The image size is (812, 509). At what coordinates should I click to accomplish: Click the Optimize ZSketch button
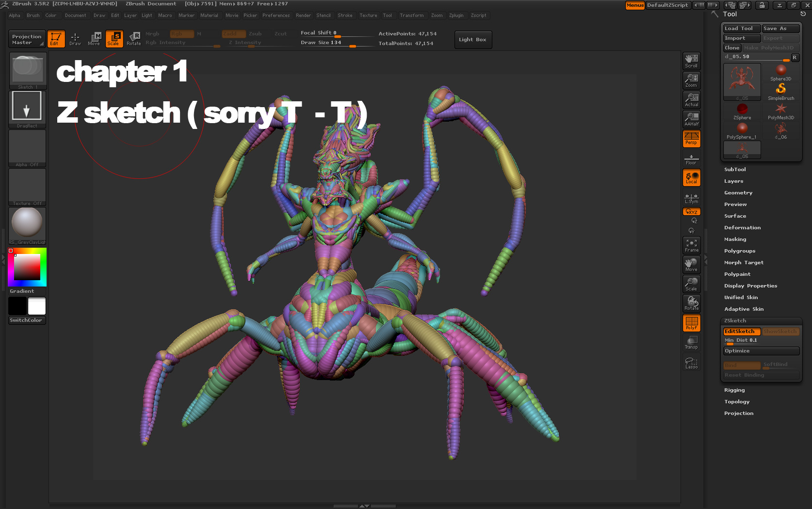click(x=761, y=351)
